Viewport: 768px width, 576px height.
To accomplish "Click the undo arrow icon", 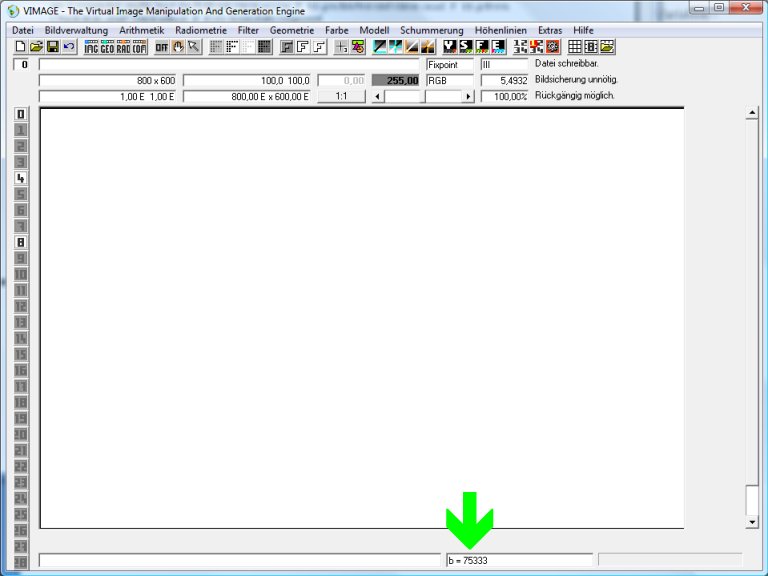I will pyautogui.click(x=68, y=47).
